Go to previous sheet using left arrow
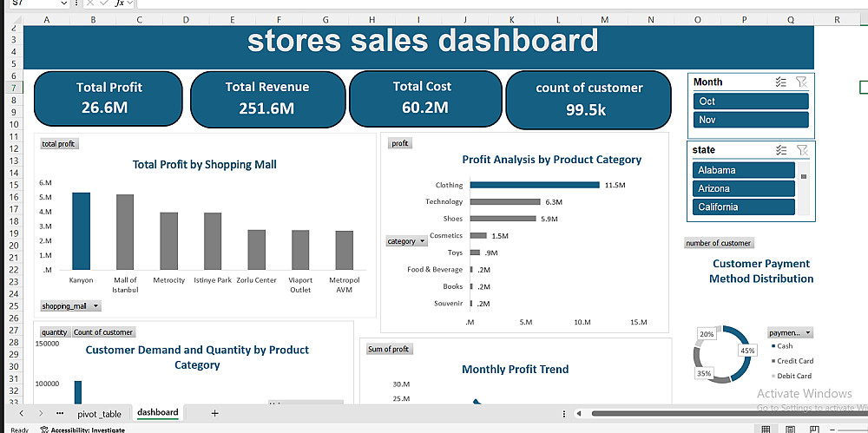The image size is (868, 433). pos(21,413)
